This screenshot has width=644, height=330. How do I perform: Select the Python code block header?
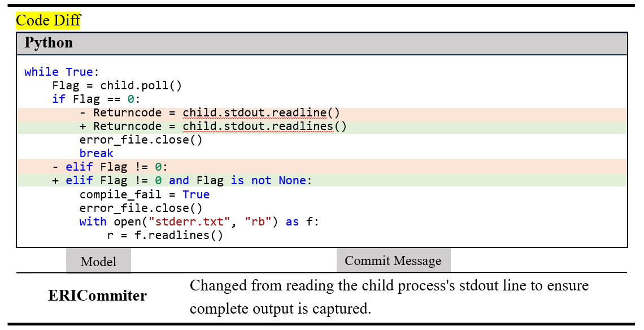tap(49, 43)
